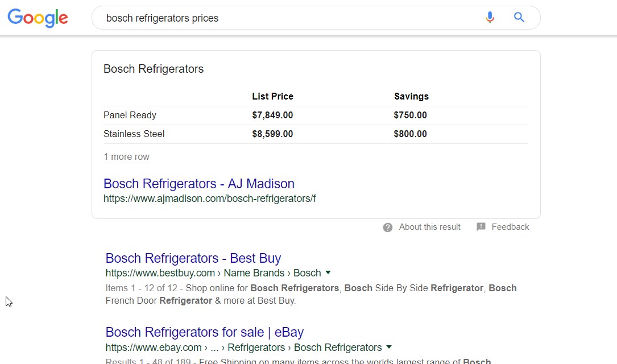Click the ajmadison.com green URL
This screenshot has width=617, height=364.
(x=209, y=199)
